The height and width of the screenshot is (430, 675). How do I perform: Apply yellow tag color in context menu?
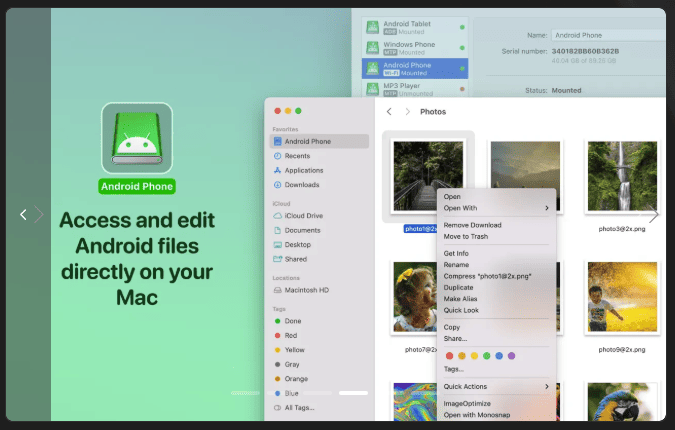(474, 356)
